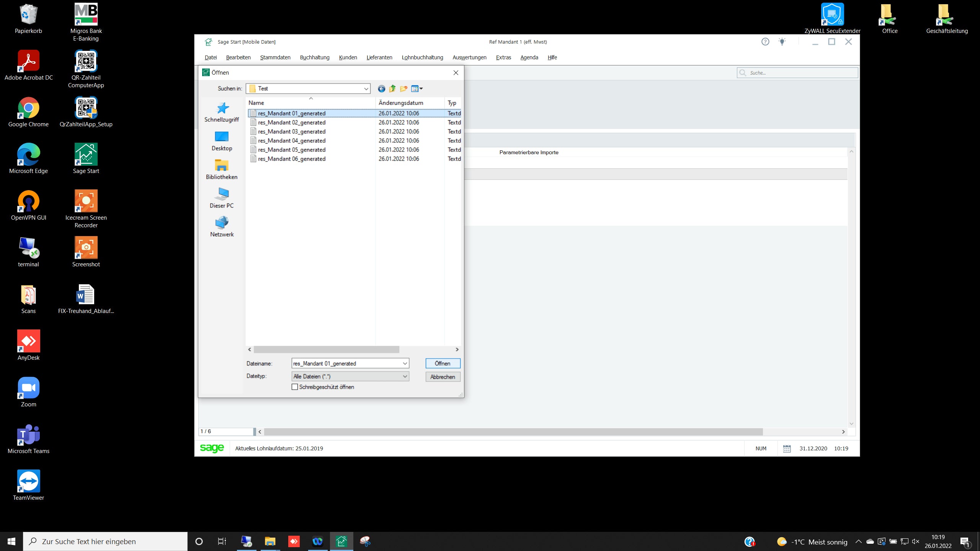Image resolution: width=980 pixels, height=551 pixels.
Task: Open the calendar icon in Sage status bar
Action: [787, 448]
